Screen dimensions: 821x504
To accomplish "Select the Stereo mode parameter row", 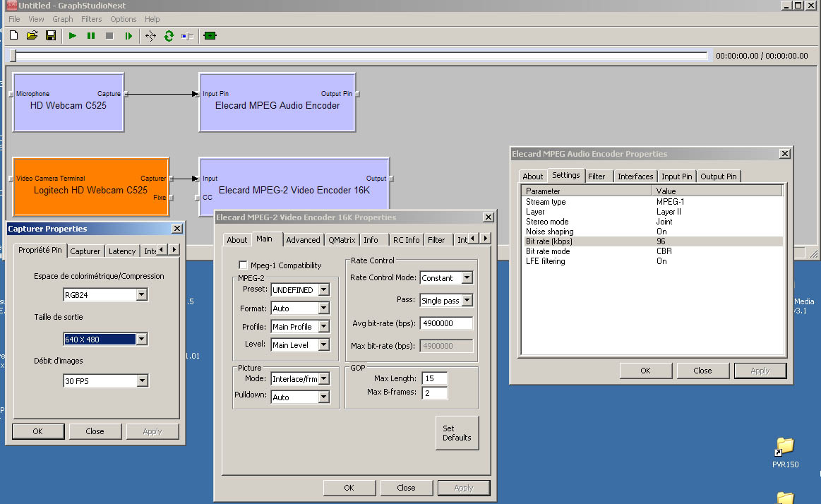I will 653,222.
